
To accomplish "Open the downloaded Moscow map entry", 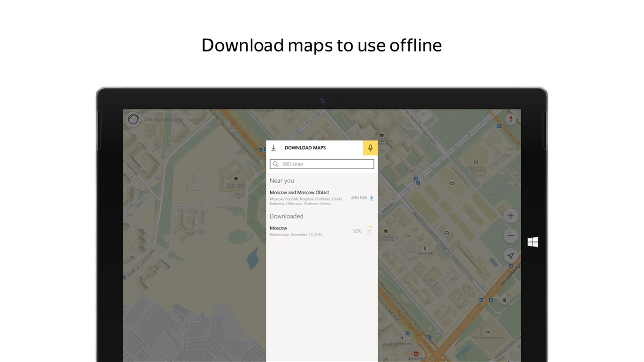I will tap(278, 228).
